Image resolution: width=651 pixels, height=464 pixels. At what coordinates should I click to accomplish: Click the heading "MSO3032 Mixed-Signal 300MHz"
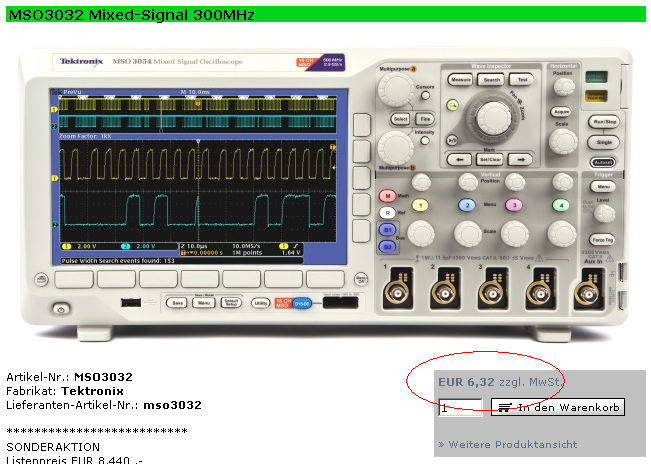[132, 15]
